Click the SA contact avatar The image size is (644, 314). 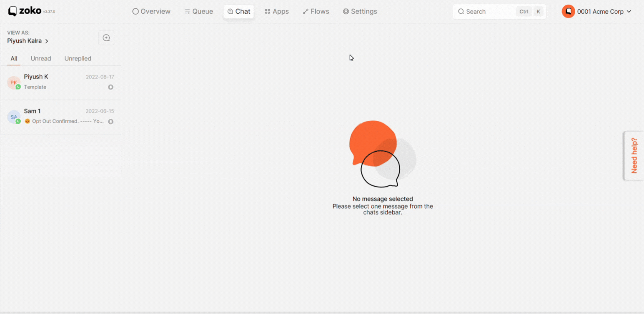pyautogui.click(x=14, y=117)
